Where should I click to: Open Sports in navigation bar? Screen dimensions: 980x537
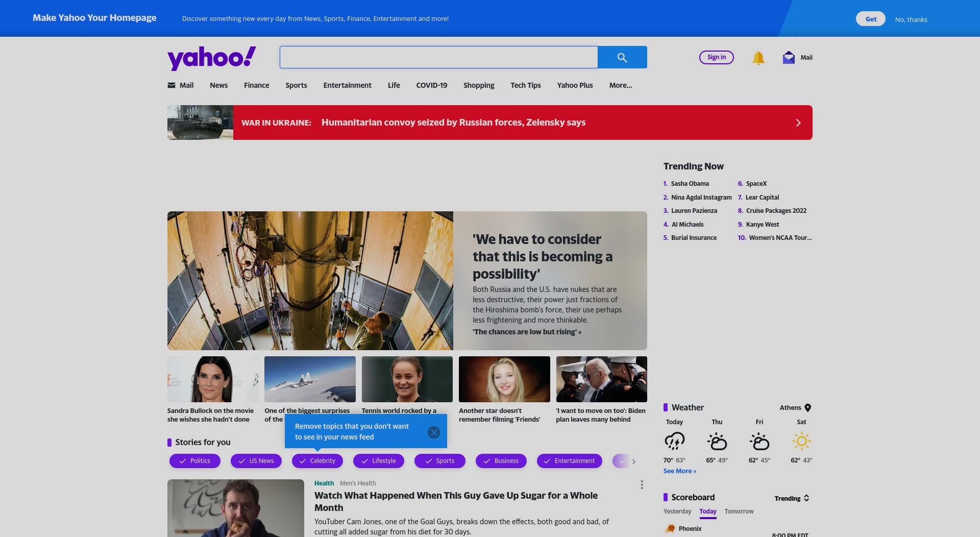click(296, 85)
